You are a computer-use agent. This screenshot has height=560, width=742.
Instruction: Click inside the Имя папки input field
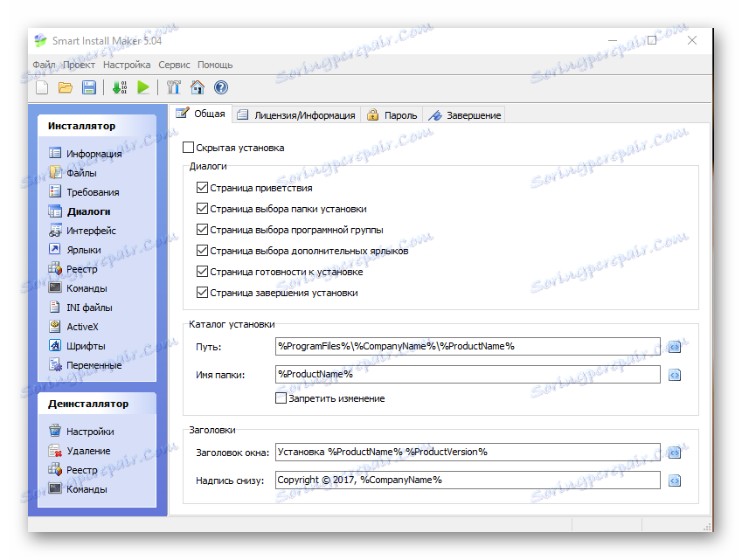(x=468, y=374)
